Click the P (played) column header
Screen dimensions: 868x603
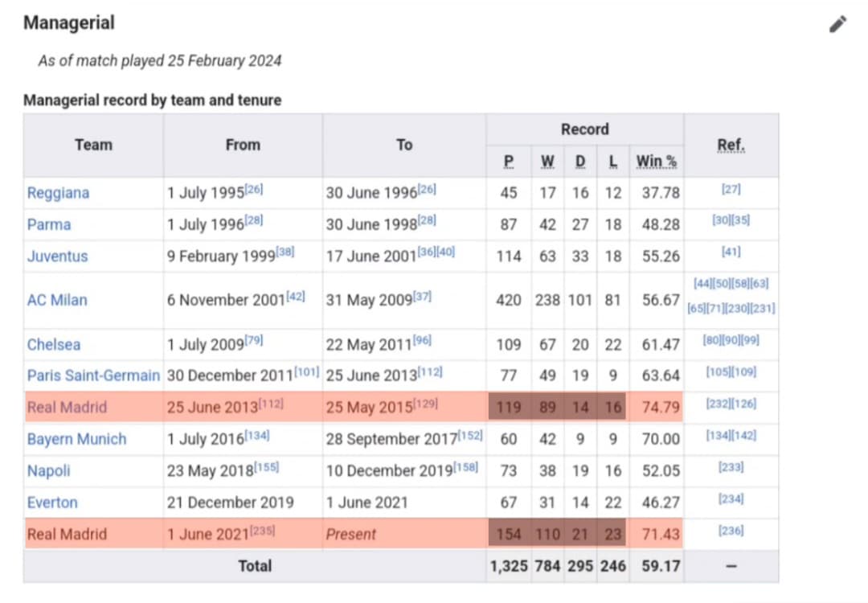pyautogui.click(x=509, y=162)
